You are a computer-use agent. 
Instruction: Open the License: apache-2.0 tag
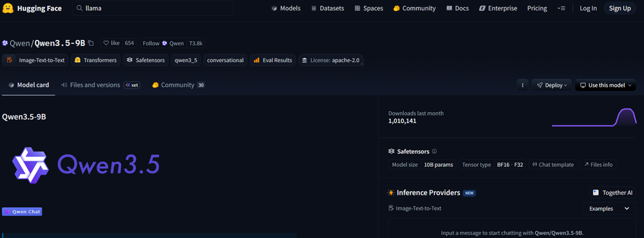(330, 60)
